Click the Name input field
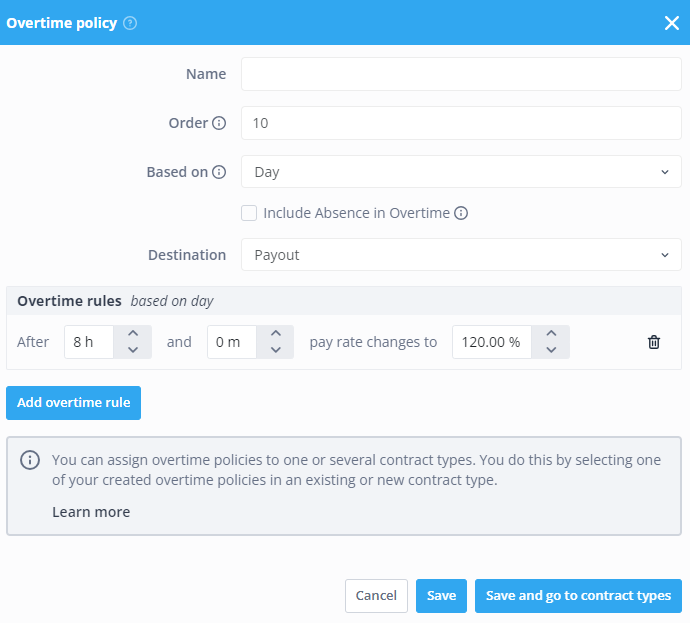This screenshot has height=623, width=690. 461,74
